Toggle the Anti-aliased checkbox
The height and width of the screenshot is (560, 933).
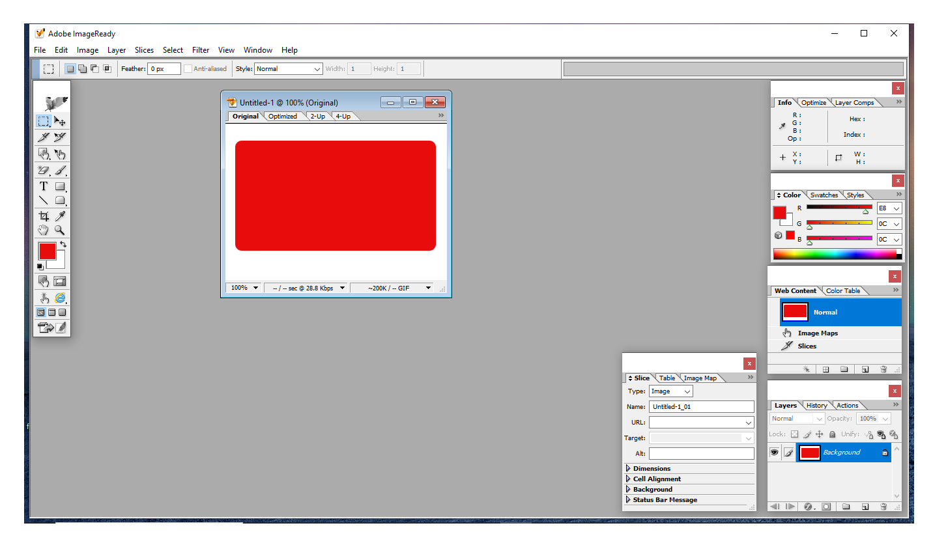click(188, 69)
